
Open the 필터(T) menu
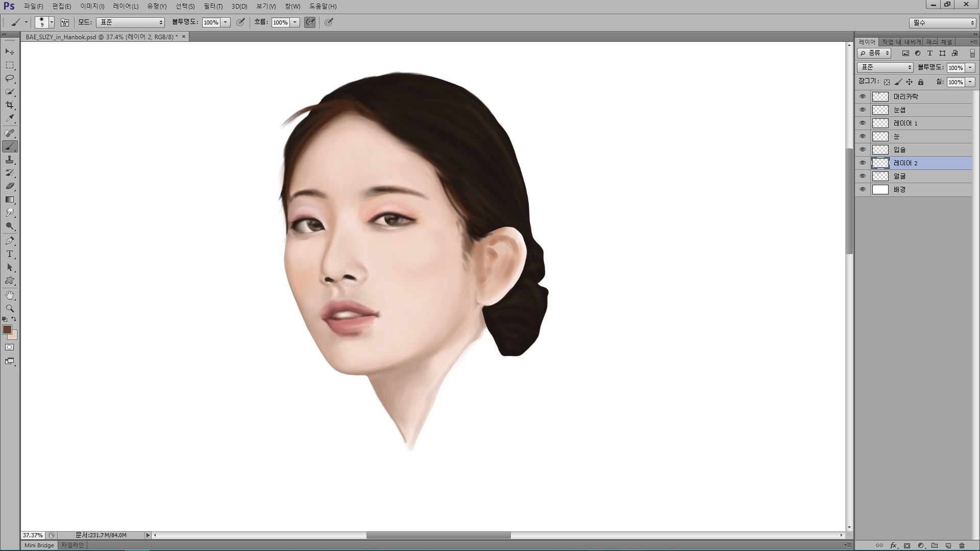pyautogui.click(x=213, y=6)
